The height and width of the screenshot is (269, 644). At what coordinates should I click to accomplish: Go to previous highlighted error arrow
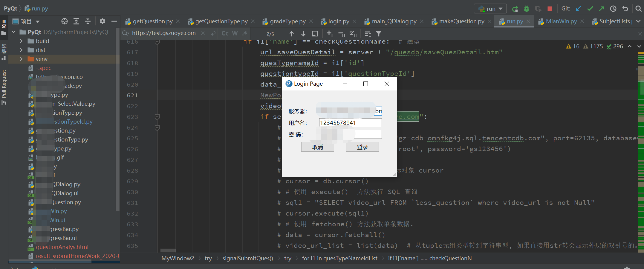coord(630,46)
